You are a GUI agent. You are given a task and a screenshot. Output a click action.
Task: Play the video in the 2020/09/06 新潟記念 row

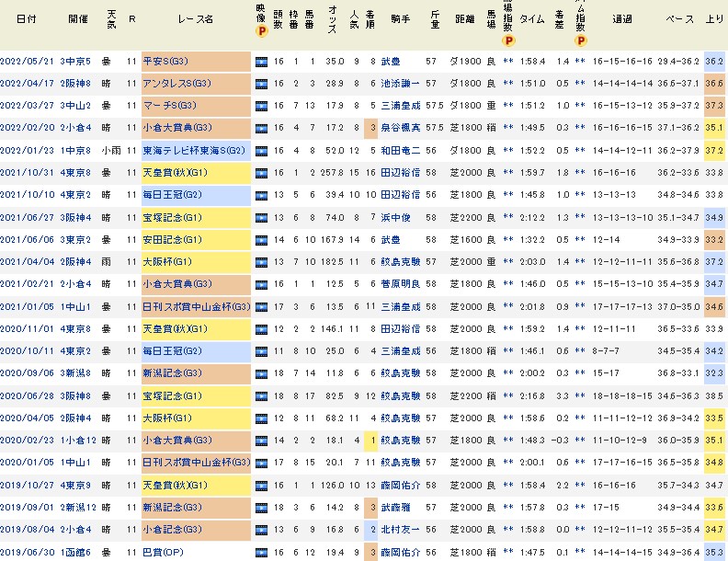click(263, 372)
